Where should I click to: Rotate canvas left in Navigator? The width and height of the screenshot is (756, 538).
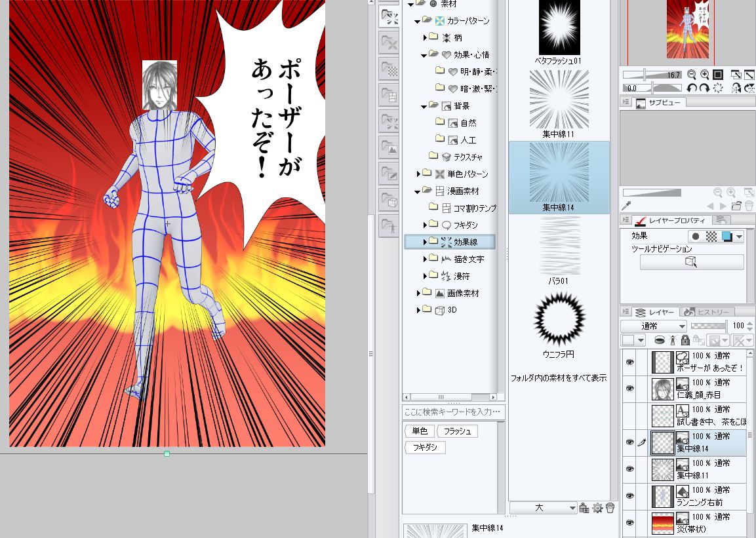tap(692, 88)
